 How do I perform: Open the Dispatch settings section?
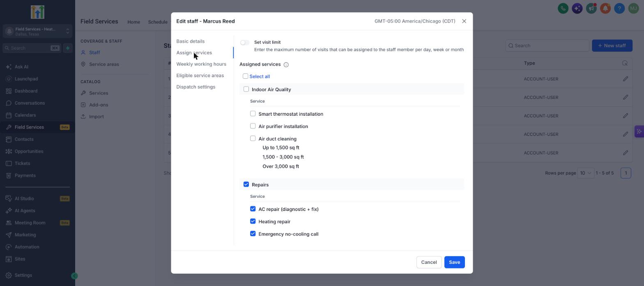pos(196,87)
